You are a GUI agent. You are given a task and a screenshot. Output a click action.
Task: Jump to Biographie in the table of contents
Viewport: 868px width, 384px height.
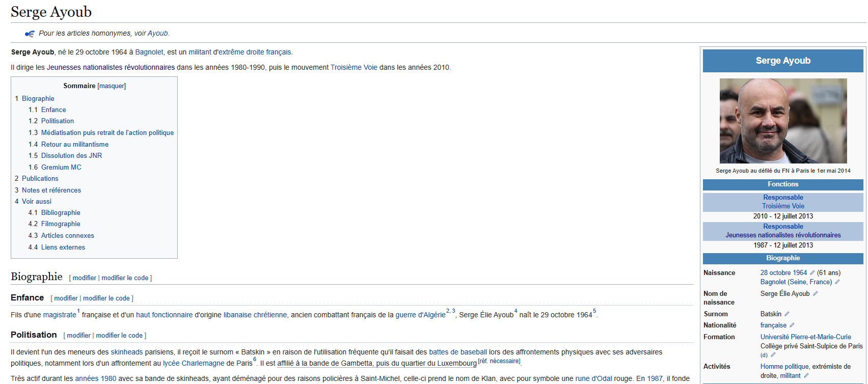click(x=38, y=99)
